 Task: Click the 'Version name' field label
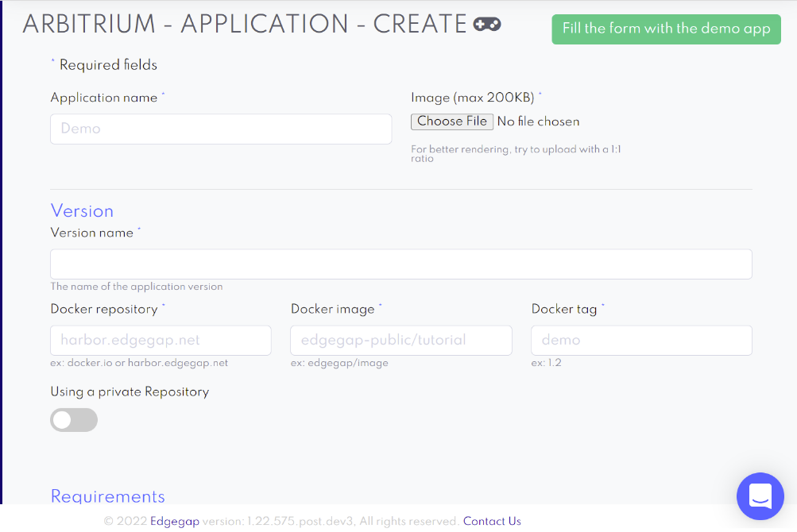pos(91,233)
